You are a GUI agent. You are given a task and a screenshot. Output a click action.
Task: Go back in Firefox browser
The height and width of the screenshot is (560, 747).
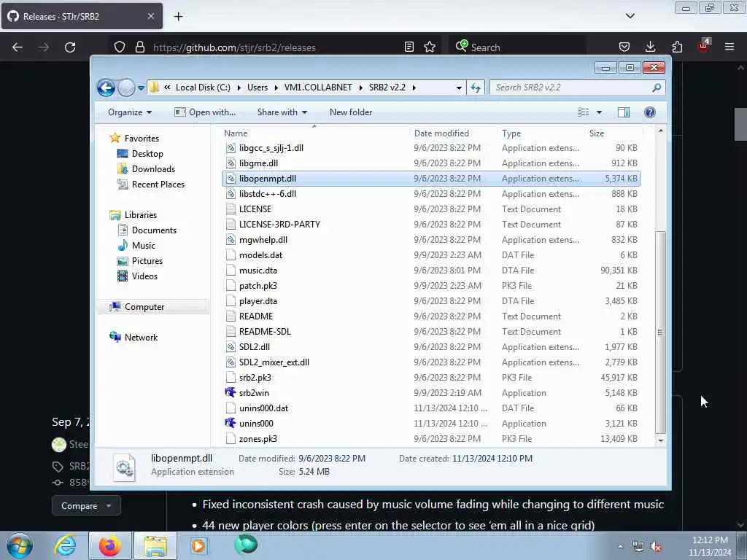click(x=18, y=47)
